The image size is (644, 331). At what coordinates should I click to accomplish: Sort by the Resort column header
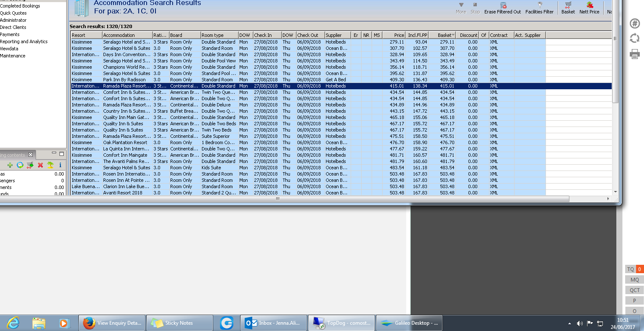pyautogui.click(x=86, y=35)
